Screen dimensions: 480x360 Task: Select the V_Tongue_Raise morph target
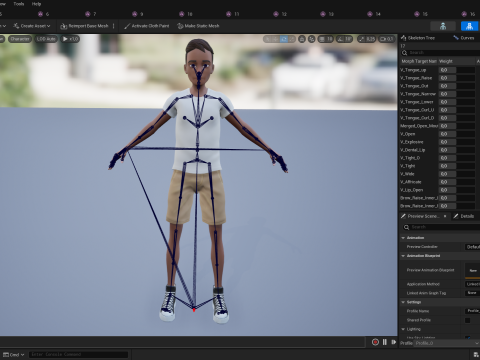click(x=416, y=78)
